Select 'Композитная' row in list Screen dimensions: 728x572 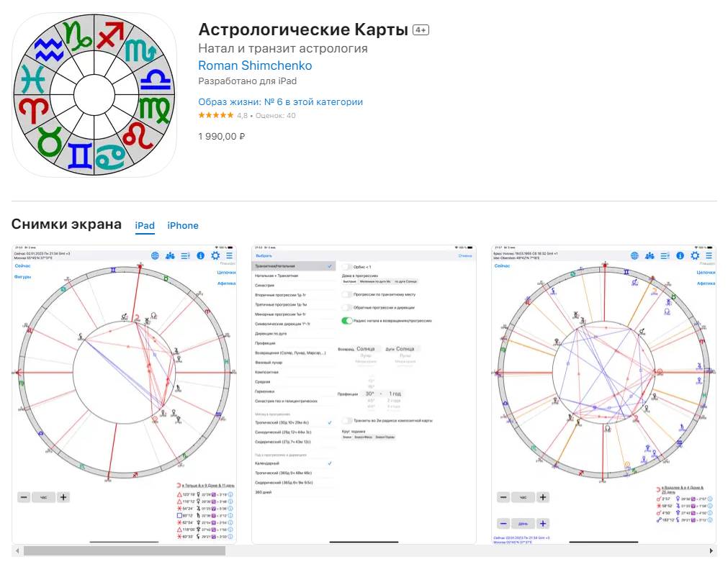[293, 372]
